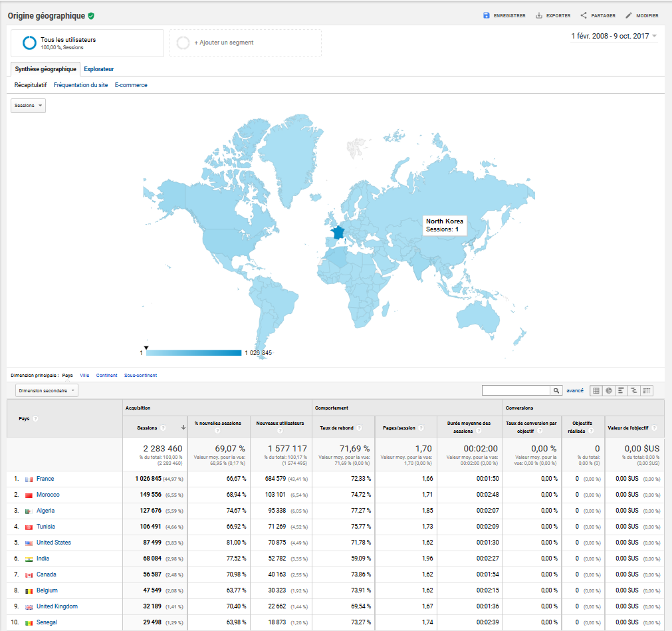Open the date range picker
Viewport: 672px width, 631px height.
coord(614,36)
